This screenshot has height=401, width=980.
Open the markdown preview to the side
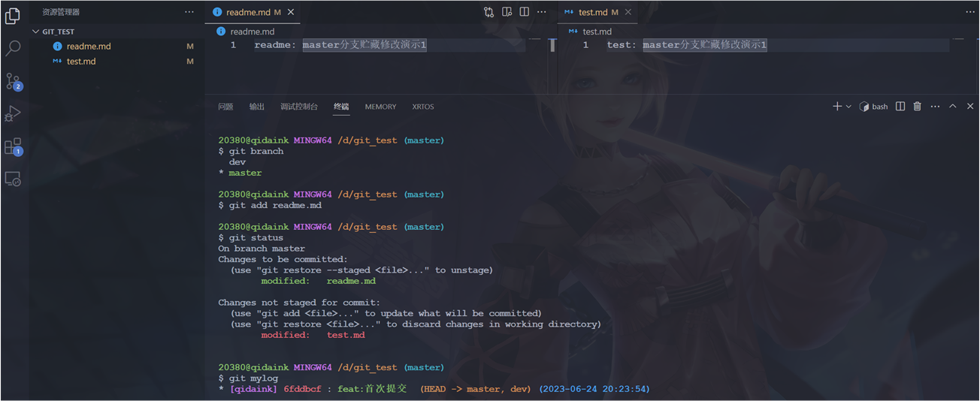507,12
